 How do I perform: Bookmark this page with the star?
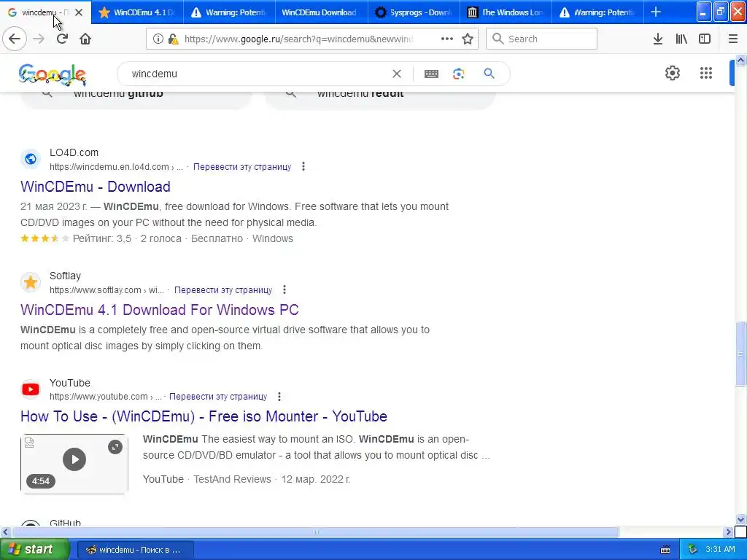[468, 39]
